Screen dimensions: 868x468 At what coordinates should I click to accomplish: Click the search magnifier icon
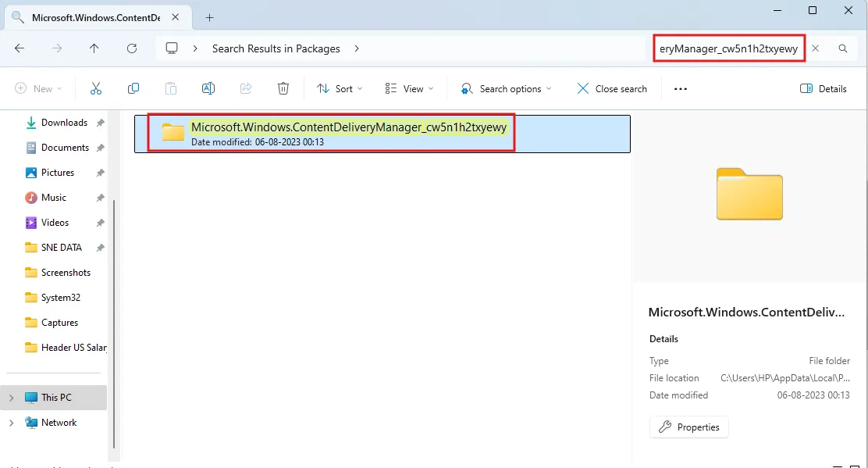click(842, 48)
